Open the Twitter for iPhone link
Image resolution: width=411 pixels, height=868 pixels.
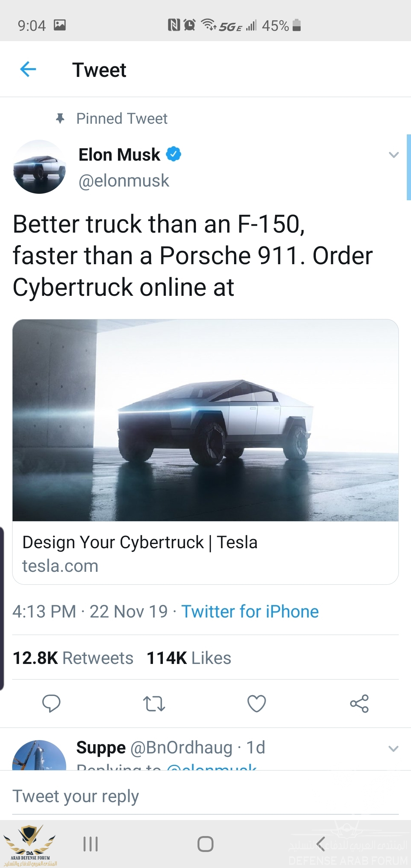(250, 612)
